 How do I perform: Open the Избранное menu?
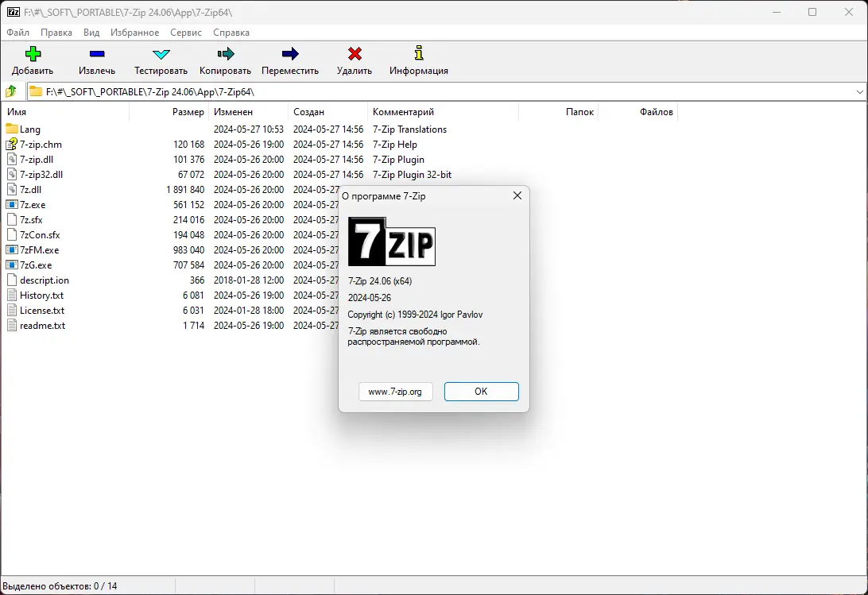(x=134, y=33)
